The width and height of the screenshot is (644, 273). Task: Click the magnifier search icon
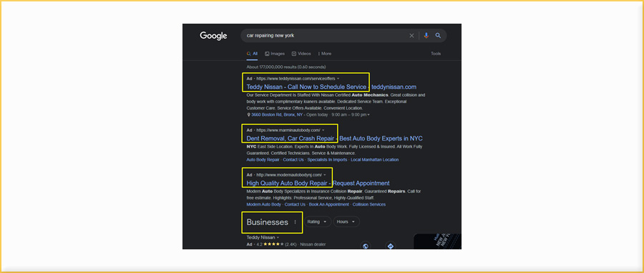tap(438, 36)
